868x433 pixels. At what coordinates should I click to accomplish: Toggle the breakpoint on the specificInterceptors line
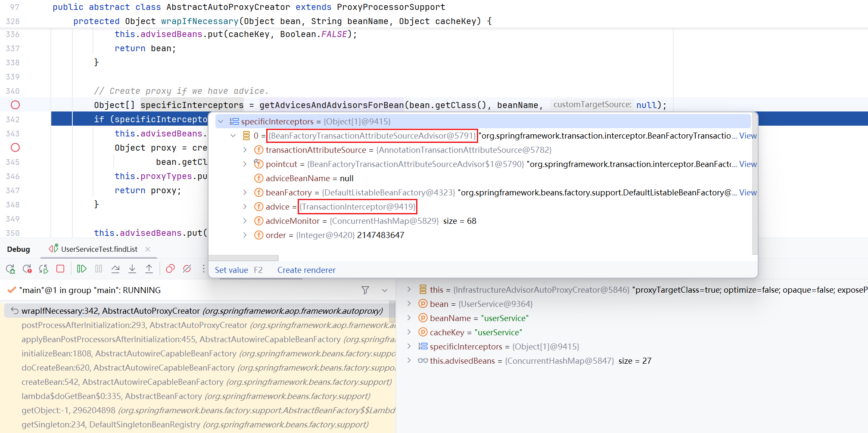pos(15,105)
